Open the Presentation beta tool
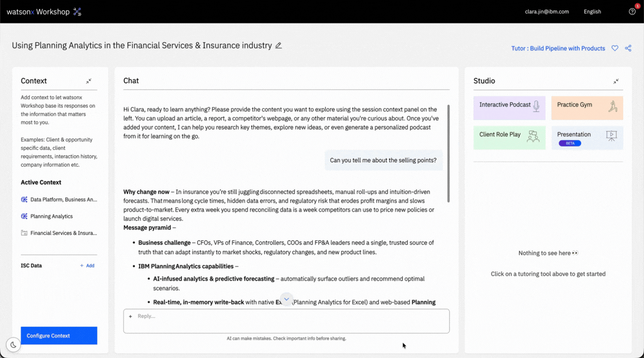The width and height of the screenshot is (644, 358). (x=587, y=138)
